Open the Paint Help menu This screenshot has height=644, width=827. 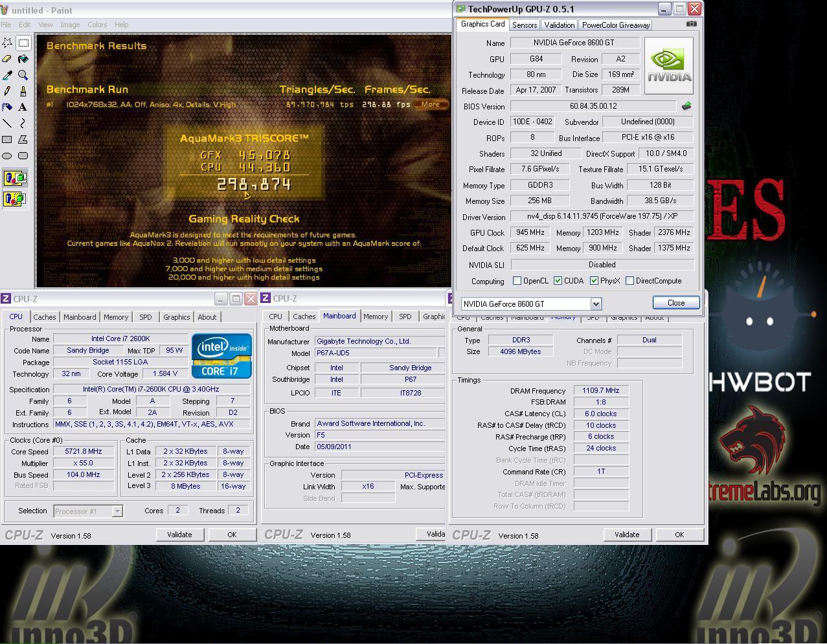(x=122, y=25)
